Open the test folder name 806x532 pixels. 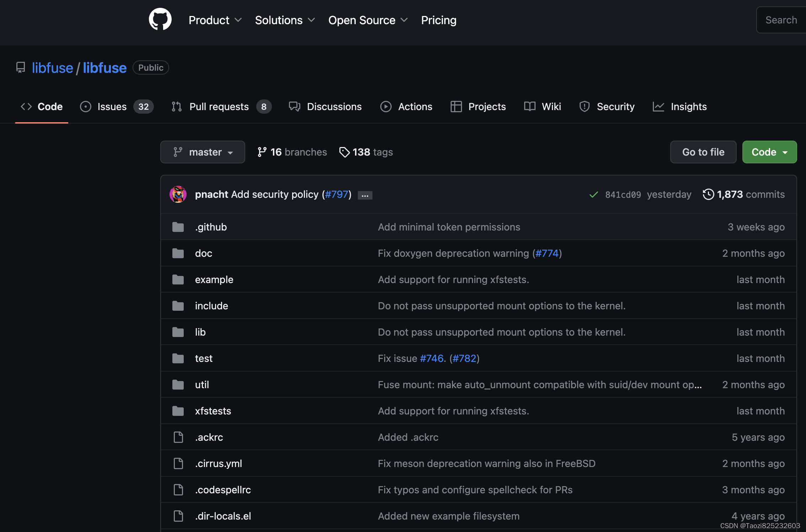point(204,358)
